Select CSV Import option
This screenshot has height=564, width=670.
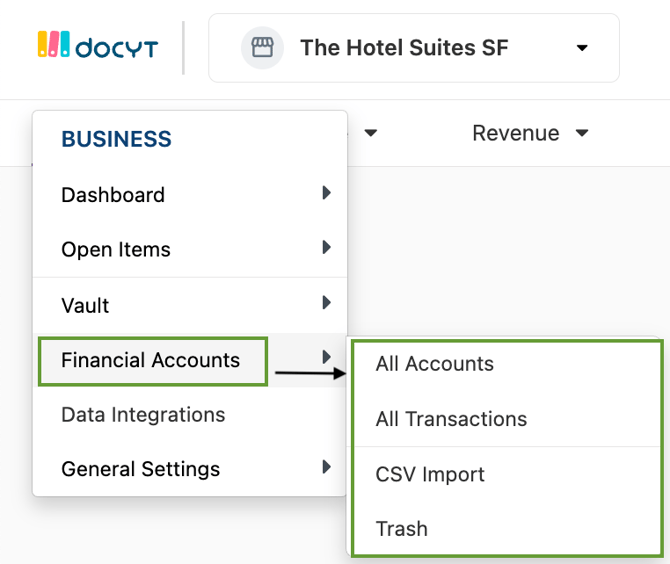(x=430, y=474)
